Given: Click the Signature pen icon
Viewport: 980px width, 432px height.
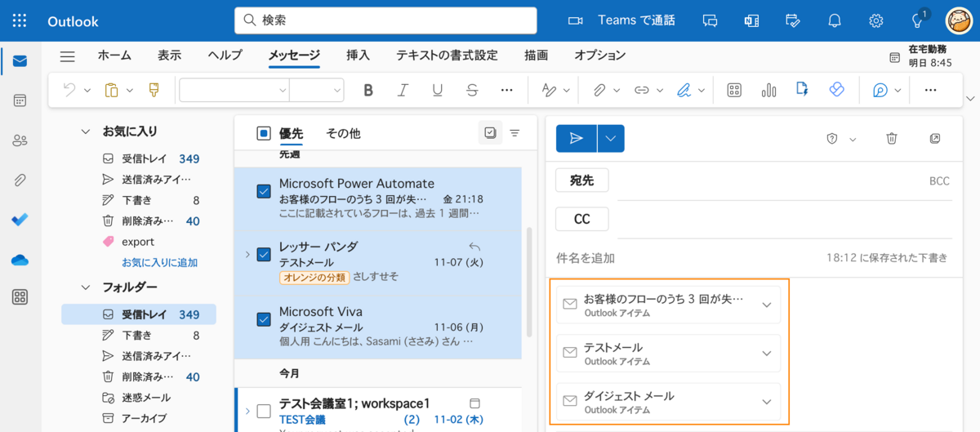Looking at the screenshot, I should [x=684, y=90].
